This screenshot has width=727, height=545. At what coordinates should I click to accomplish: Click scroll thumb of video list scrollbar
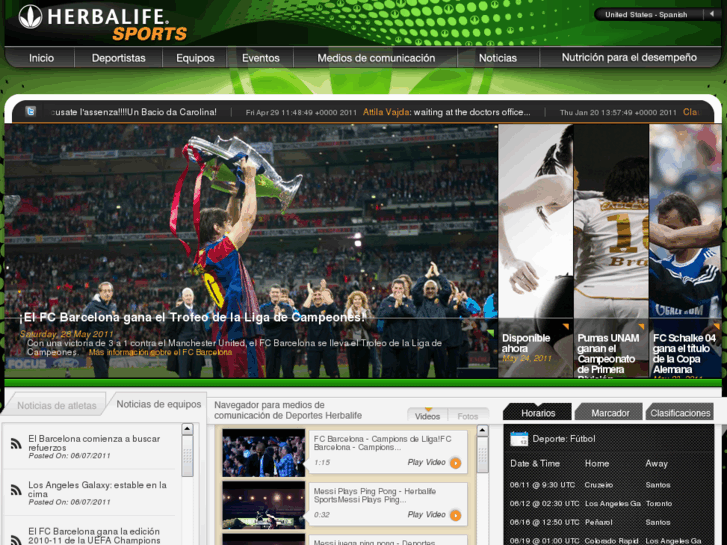coord(482,455)
